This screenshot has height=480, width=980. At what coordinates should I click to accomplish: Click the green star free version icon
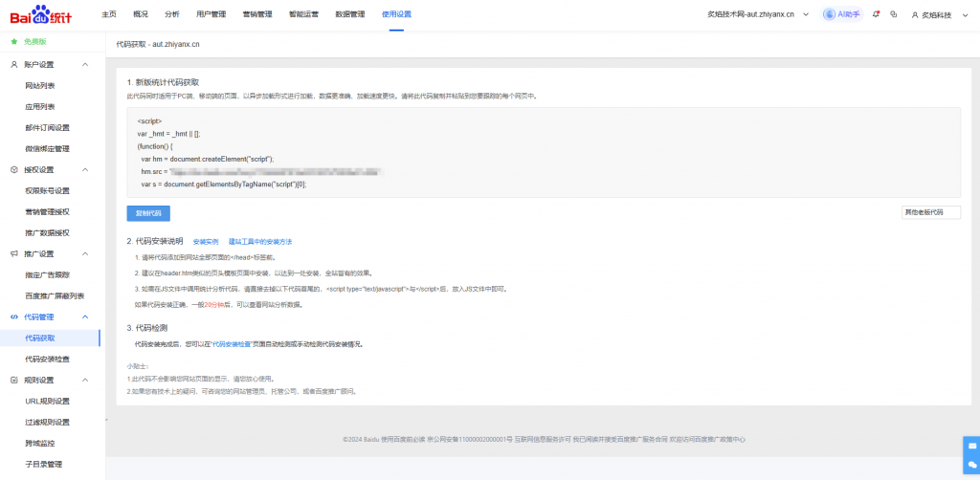[13, 42]
